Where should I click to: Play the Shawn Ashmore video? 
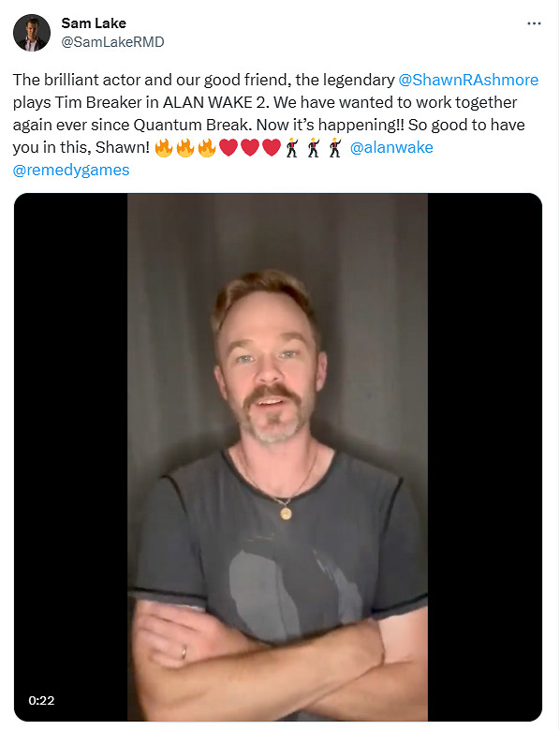click(x=278, y=457)
